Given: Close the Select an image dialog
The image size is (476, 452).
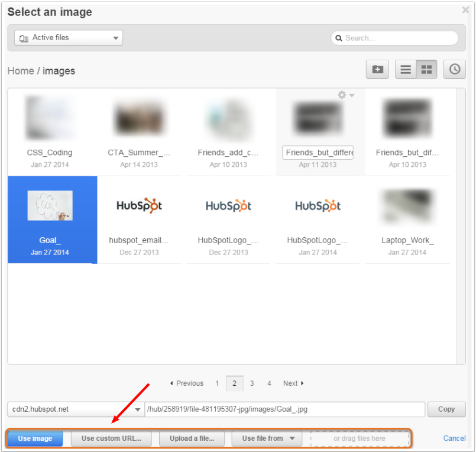Looking at the screenshot, I should (465, 10).
